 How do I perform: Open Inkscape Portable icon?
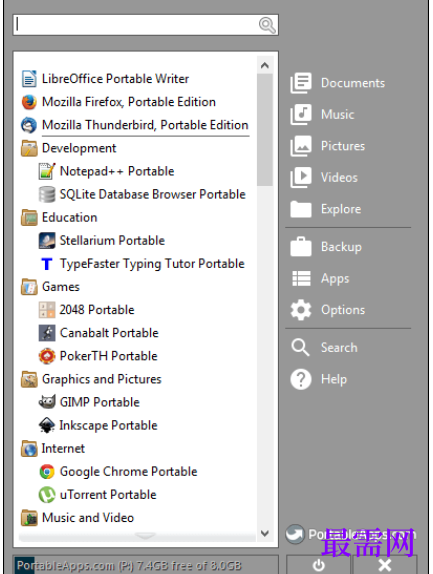pos(47,425)
